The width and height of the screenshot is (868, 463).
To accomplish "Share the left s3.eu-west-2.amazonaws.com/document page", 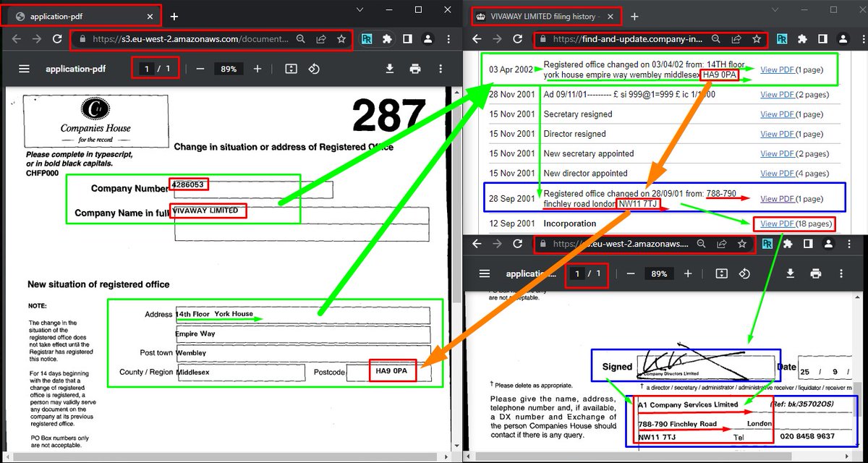I will tap(320, 39).
